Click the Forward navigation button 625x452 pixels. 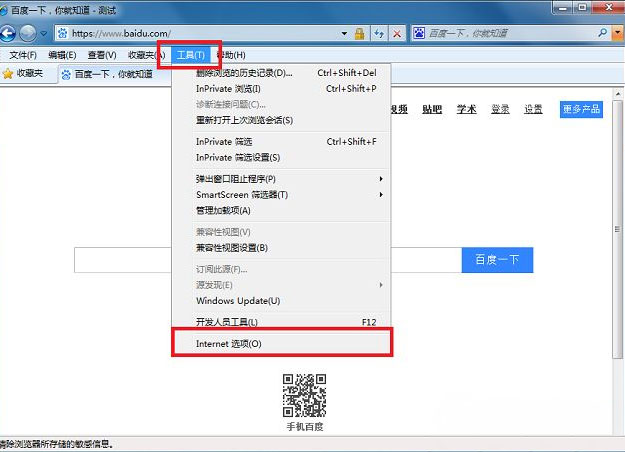point(28,33)
